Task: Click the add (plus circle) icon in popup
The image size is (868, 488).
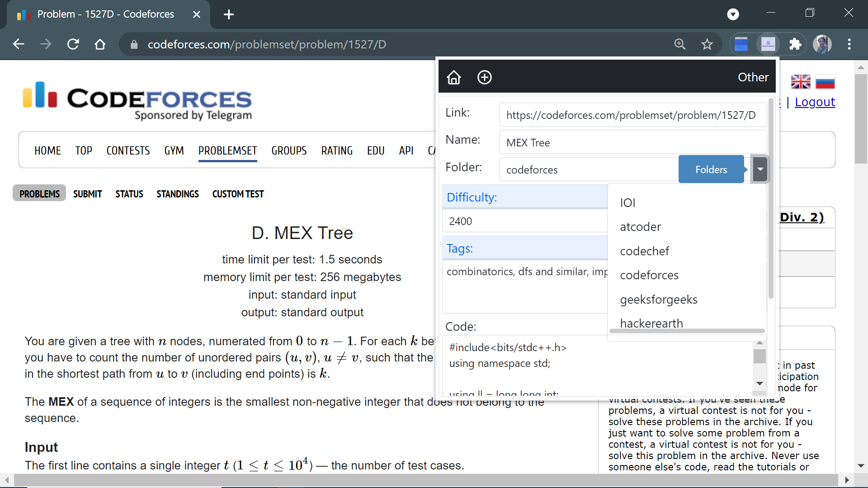Action: (x=485, y=77)
